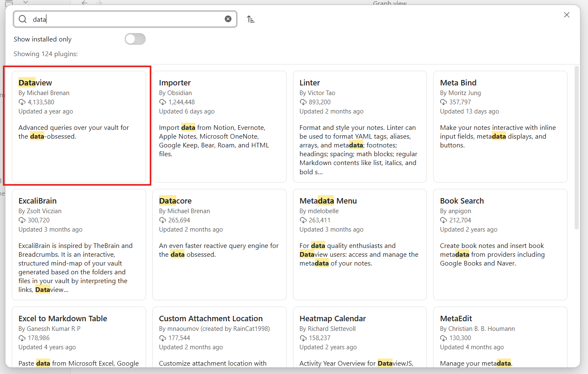Open the Dataview plugin title
Image resolution: width=588 pixels, height=374 pixels.
tap(35, 83)
